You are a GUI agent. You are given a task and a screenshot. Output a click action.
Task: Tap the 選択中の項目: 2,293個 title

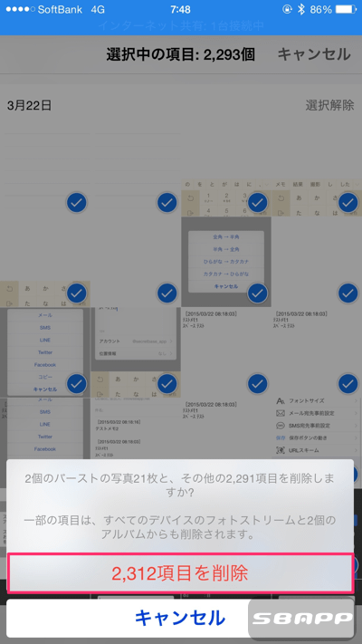[x=181, y=54]
